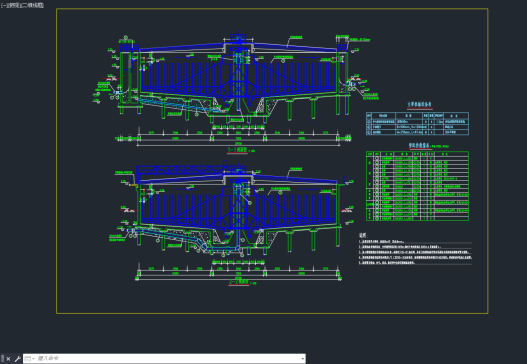527x364 pixels.
Task: Click the command line drag grip handle
Action: tap(3, 359)
